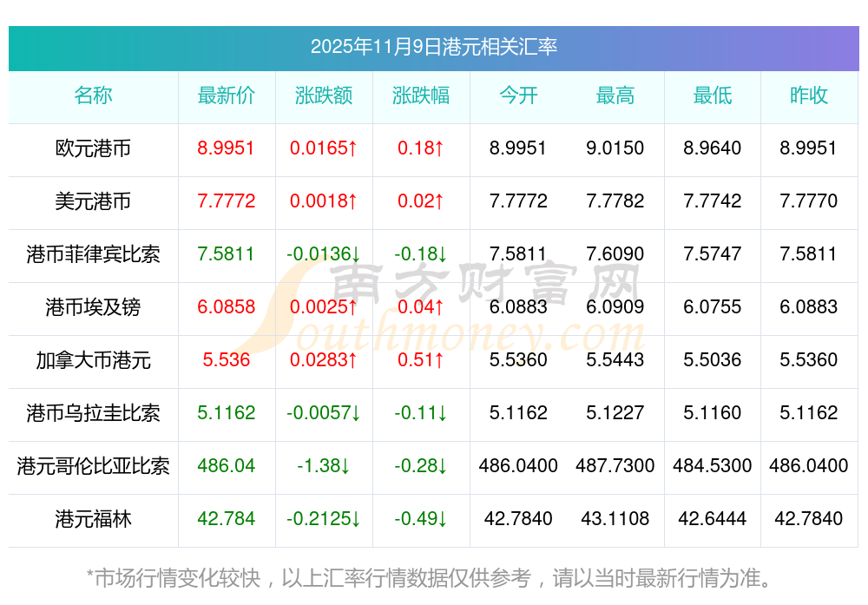Screen dimensions: 868x605
Task: Click change amount 0.0283↑
Action: click(x=323, y=360)
